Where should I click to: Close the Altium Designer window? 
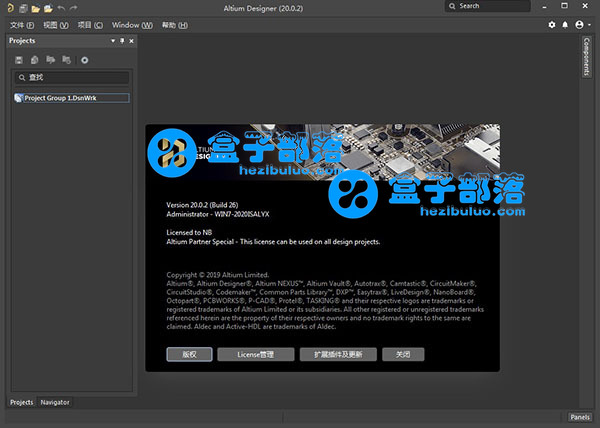[585, 6]
